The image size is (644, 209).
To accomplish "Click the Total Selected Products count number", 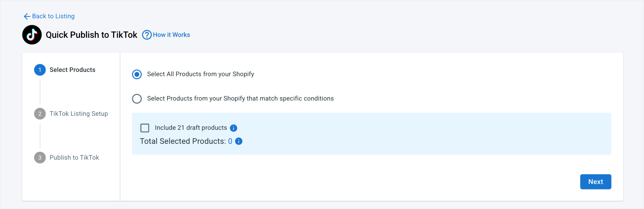I will click(230, 141).
